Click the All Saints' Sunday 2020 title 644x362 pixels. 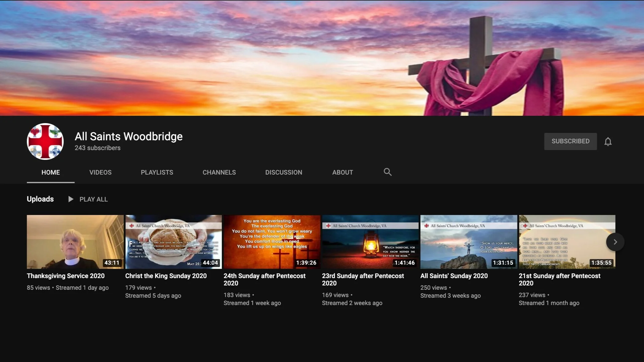[454, 276]
